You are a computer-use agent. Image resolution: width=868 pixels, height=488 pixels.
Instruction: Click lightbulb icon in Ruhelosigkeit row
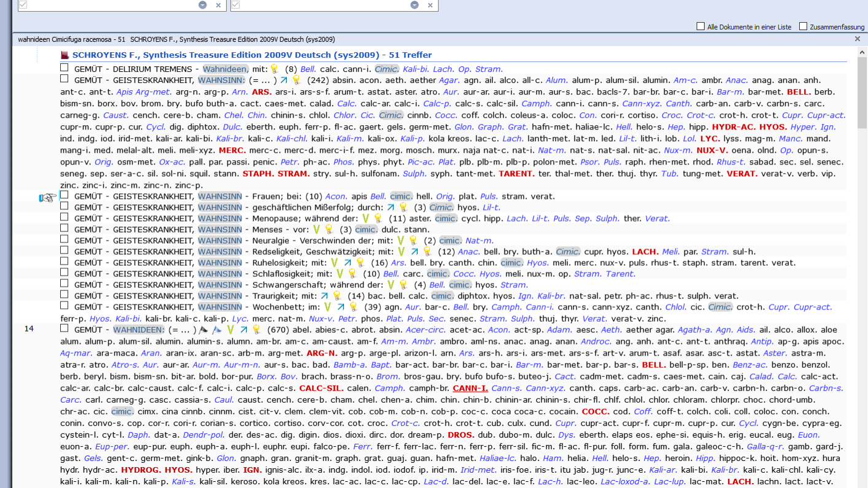click(x=360, y=263)
